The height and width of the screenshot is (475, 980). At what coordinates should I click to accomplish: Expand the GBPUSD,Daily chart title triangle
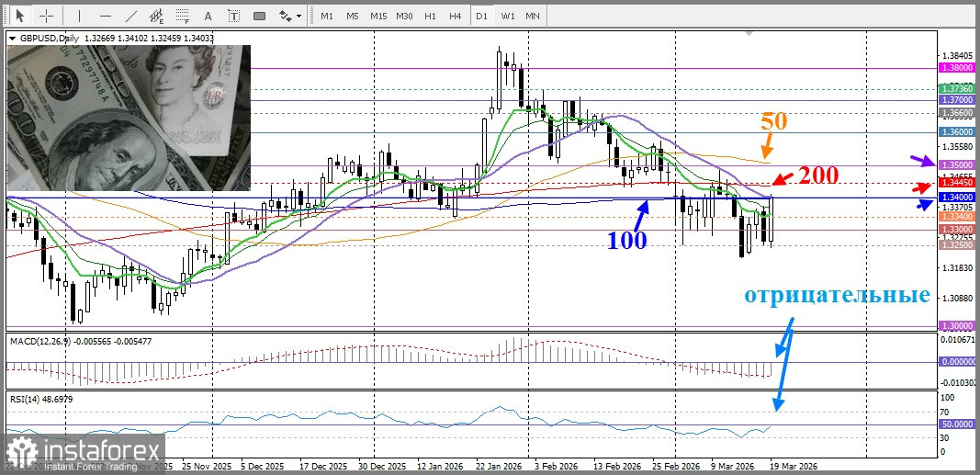click(x=12, y=38)
